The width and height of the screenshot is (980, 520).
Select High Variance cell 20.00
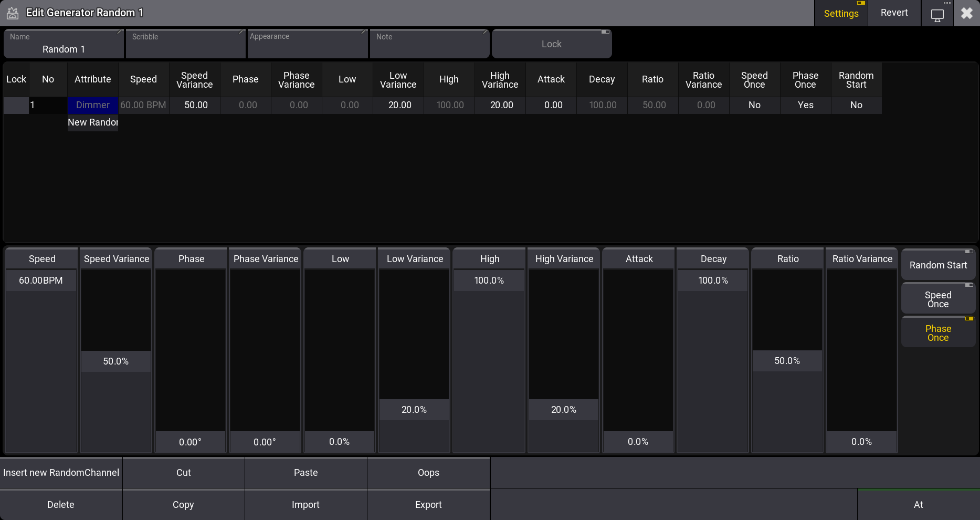(500, 105)
